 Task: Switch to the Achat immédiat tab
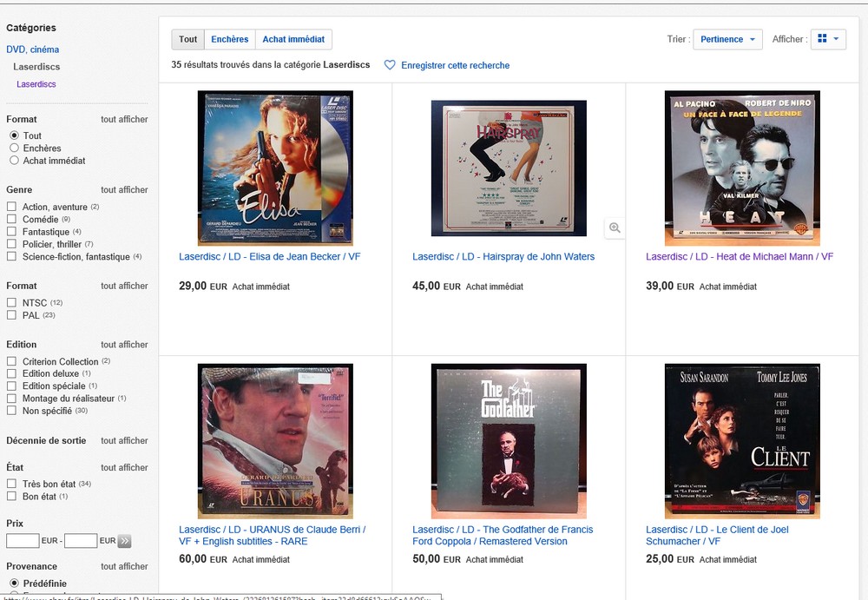tap(293, 39)
